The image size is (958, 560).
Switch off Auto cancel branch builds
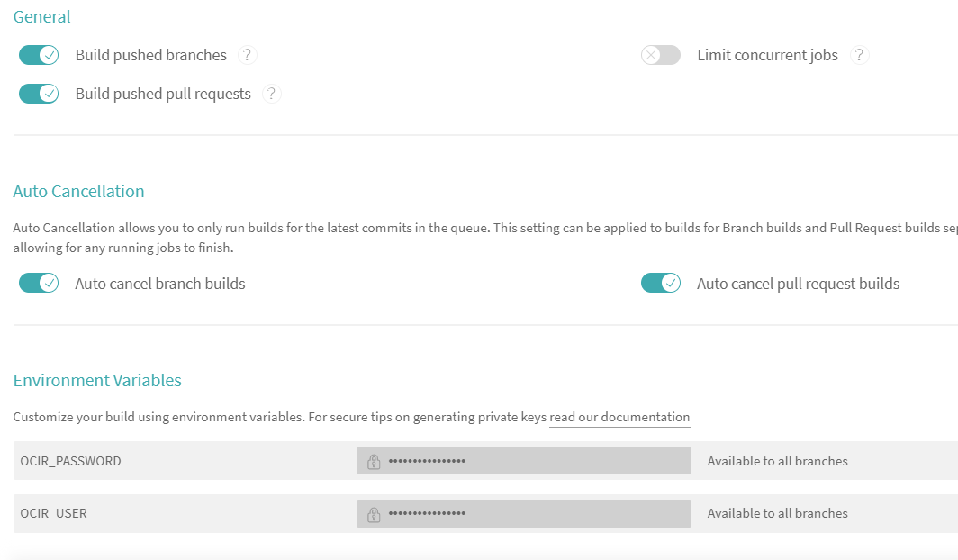click(x=39, y=284)
